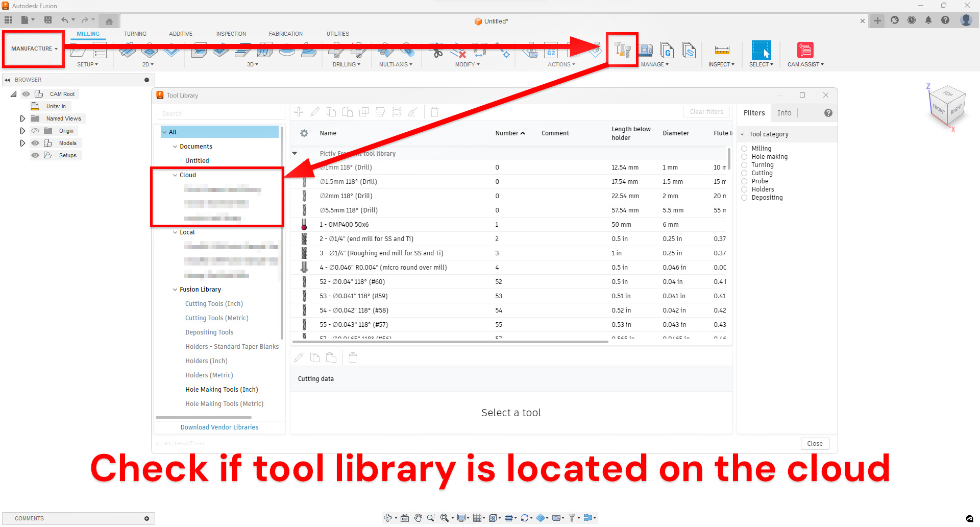Collapse the Cloud libraries node
This screenshot has height=527, width=980.
tap(175, 175)
